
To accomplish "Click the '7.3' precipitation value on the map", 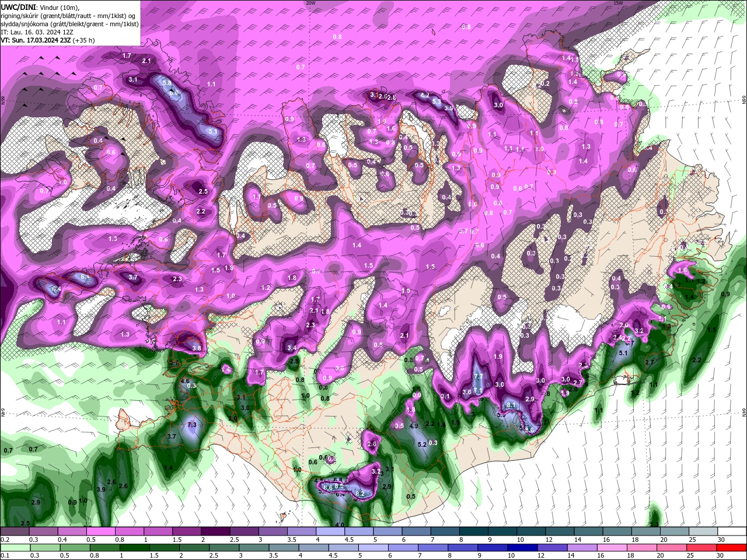I will tap(191, 425).
